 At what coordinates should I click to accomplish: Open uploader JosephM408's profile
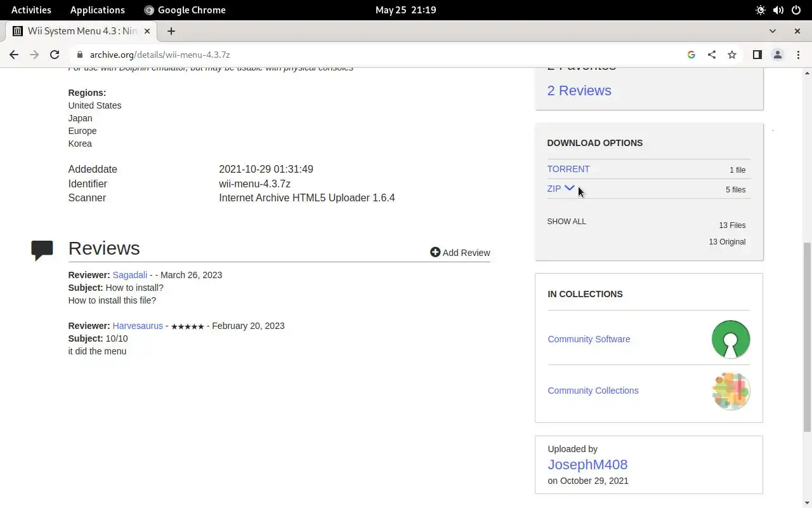pyautogui.click(x=587, y=465)
